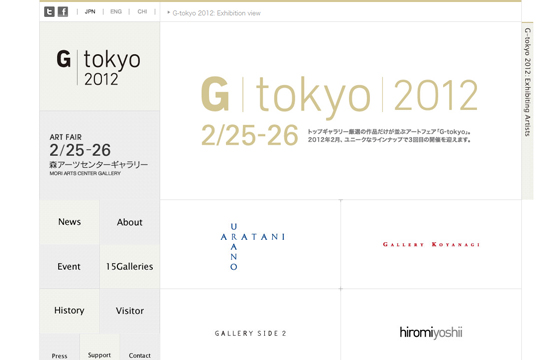
Task: Click the Mori Arts Center Gallery text
Action: tap(85, 174)
